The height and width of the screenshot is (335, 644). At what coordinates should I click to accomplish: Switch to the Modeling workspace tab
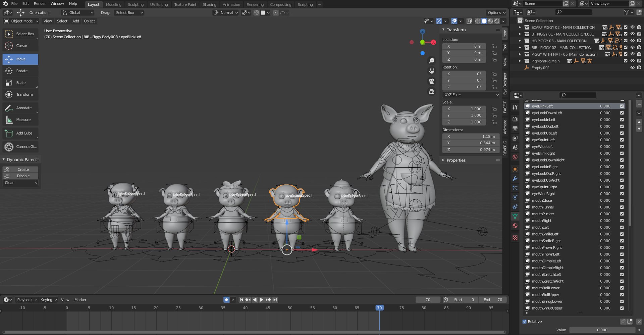pyautogui.click(x=114, y=4)
